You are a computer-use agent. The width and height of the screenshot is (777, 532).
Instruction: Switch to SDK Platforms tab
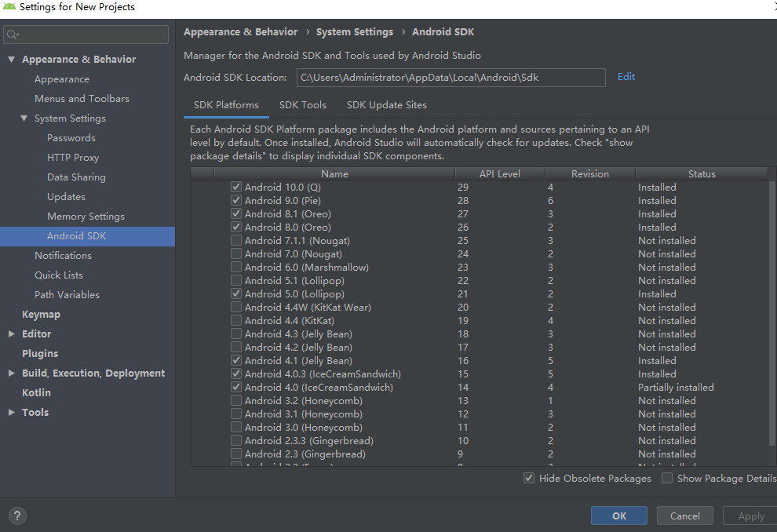pos(226,105)
